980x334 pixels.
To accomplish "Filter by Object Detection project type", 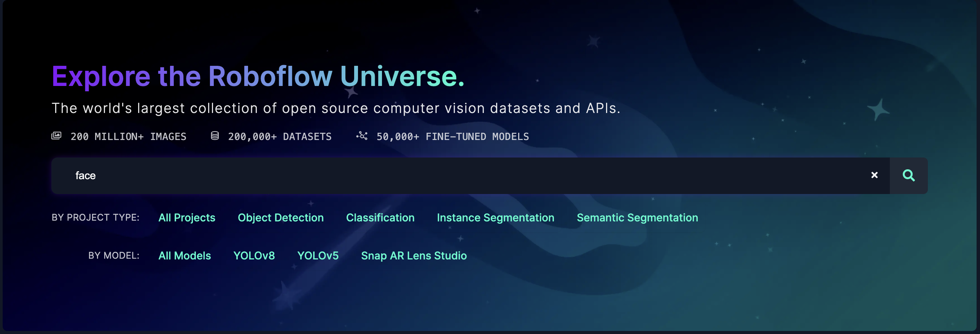I will (x=281, y=218).
